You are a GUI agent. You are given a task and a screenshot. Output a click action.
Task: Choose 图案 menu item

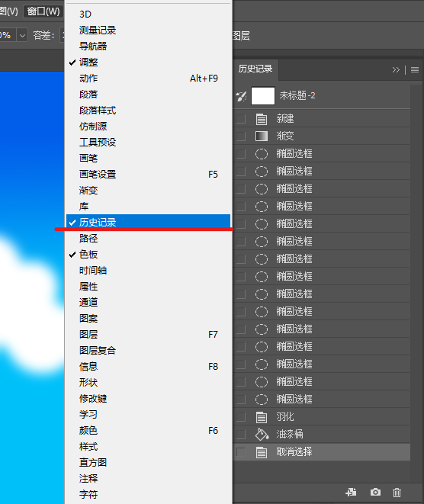tap(148, 318)
